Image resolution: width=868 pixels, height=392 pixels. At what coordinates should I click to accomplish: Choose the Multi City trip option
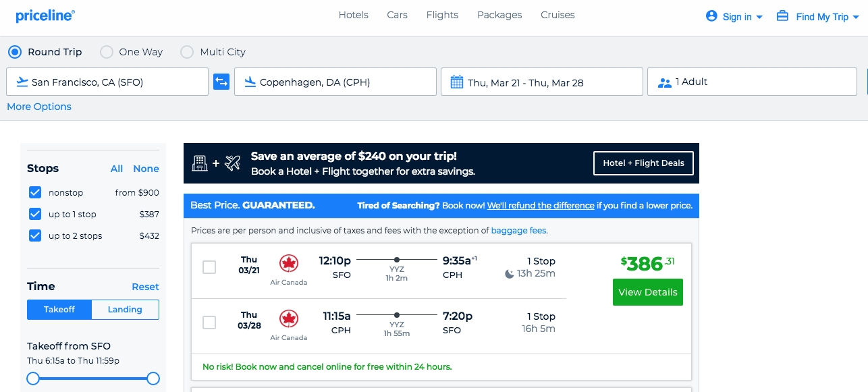[x=187, y=52]
